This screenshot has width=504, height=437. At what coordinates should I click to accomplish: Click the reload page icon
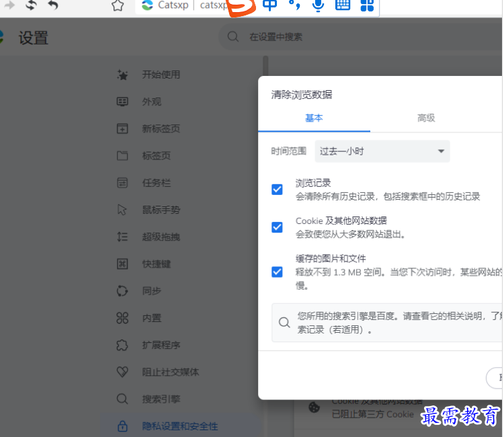click(32, 5)
